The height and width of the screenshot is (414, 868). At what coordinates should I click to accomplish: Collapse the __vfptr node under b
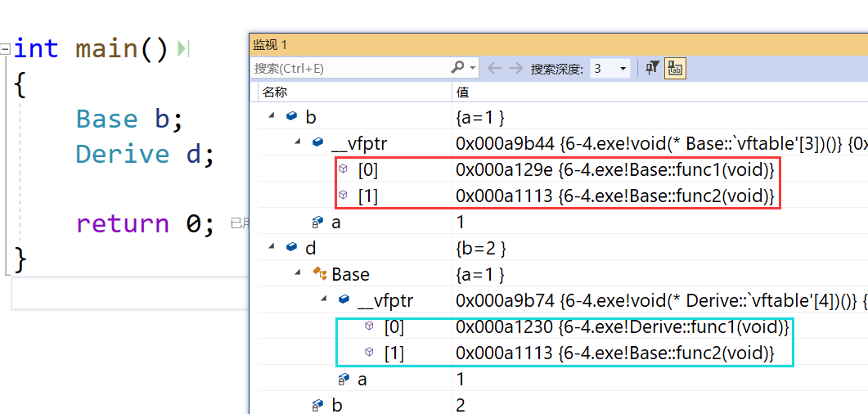pyautogui.click(x=298, y=142)
